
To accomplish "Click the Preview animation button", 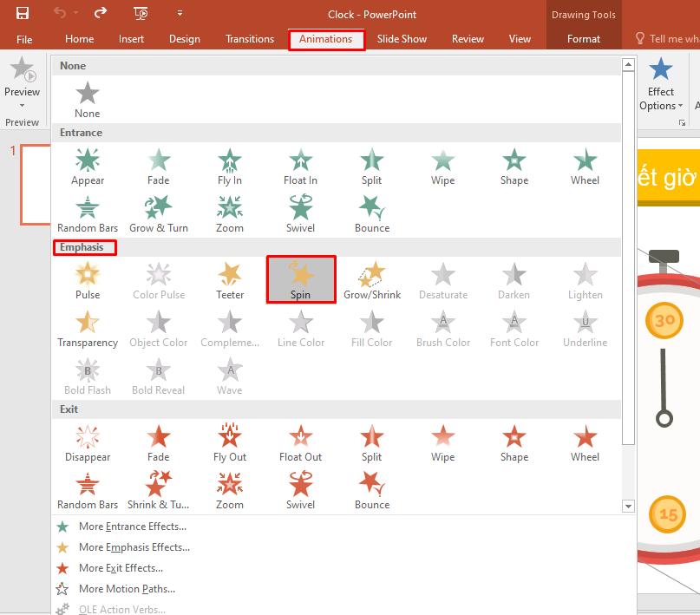I will [22, 76].
